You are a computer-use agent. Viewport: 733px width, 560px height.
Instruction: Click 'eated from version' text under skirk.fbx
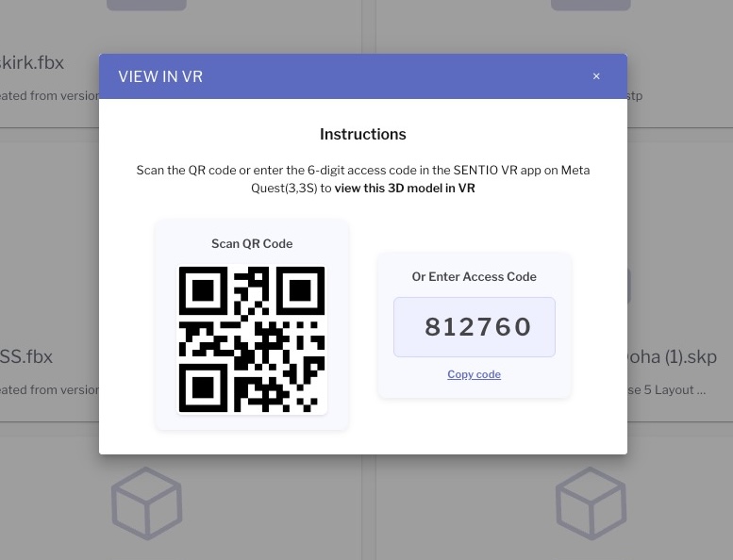49,96
